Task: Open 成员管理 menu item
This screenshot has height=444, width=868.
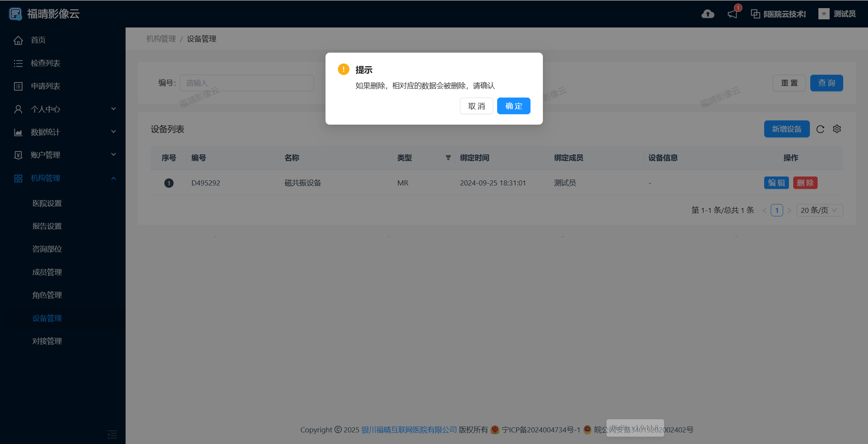Action: pos(47,272)
